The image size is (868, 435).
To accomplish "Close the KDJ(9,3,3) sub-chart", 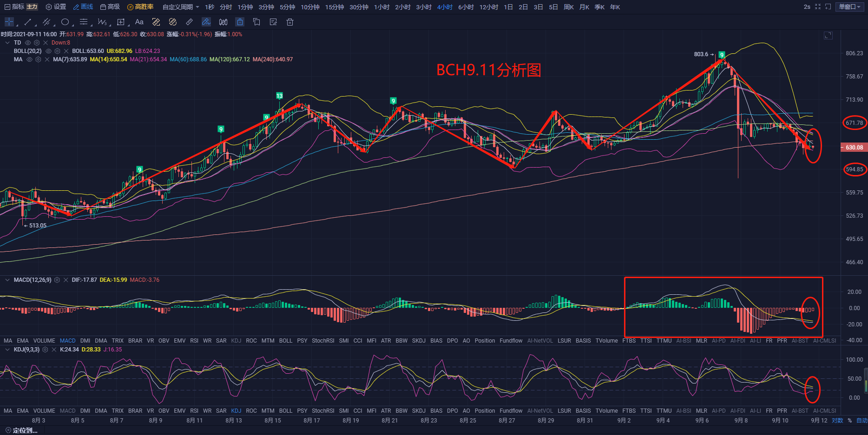I will pos(54,350).
